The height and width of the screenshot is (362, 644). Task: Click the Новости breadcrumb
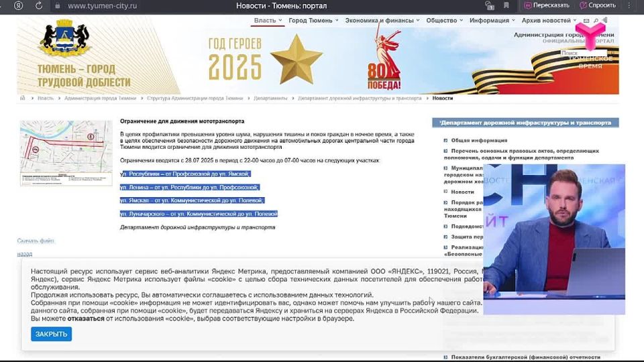click(x=442, y=99)
